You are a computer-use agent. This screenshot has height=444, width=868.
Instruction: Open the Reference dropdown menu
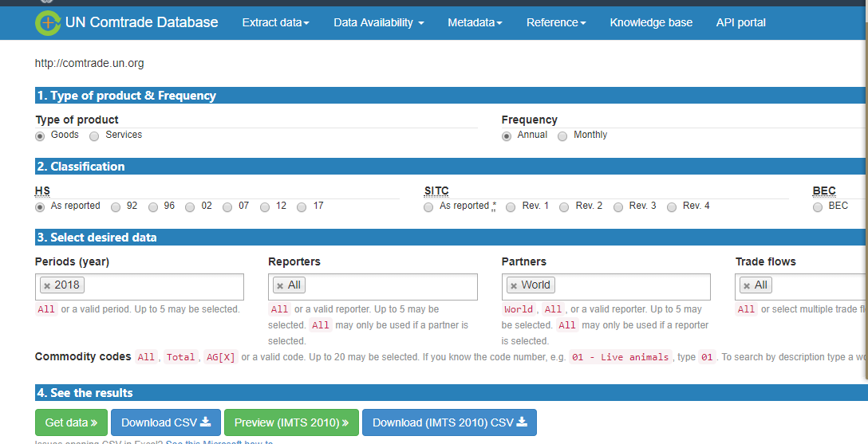[556, 22]
